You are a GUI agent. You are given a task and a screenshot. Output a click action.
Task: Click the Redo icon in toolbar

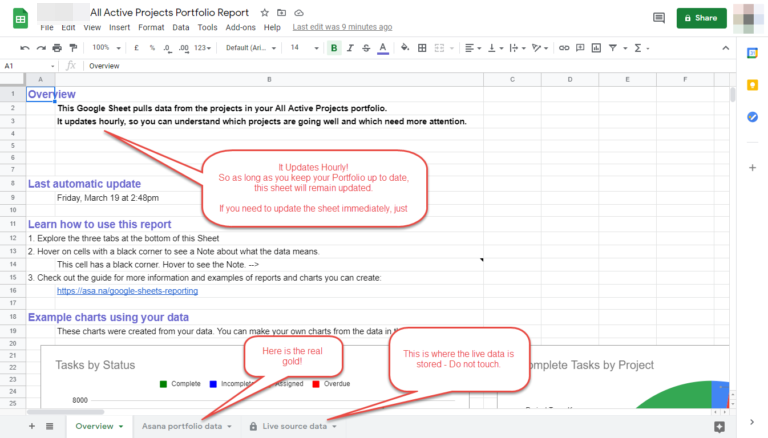click(41, 48)
